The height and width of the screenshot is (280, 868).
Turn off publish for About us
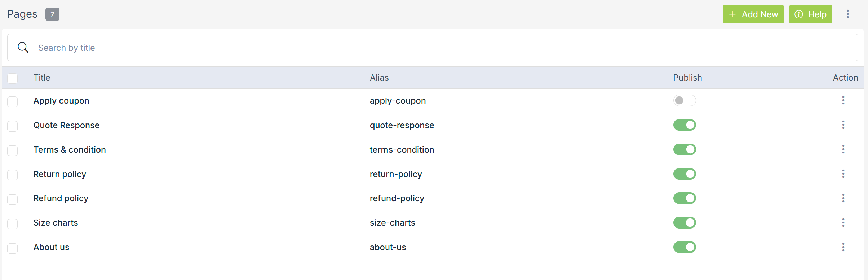pyautogui.click(x=684, y=247)
